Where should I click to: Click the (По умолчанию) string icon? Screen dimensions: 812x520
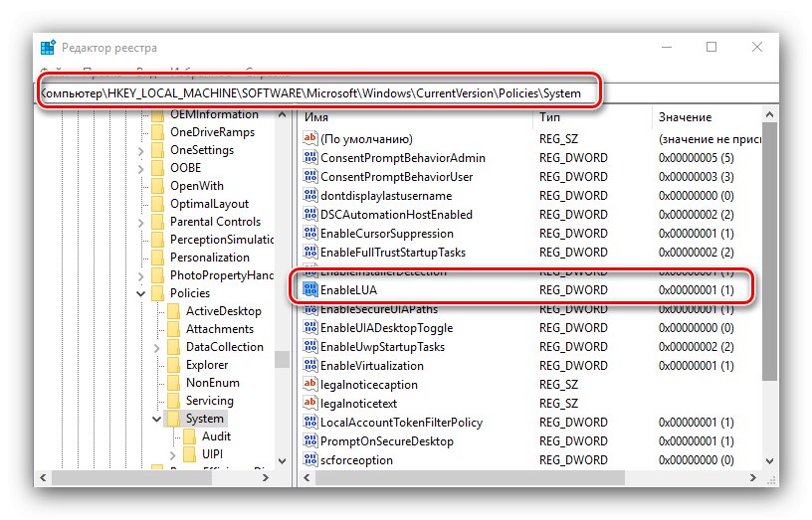tap(310, 138)
